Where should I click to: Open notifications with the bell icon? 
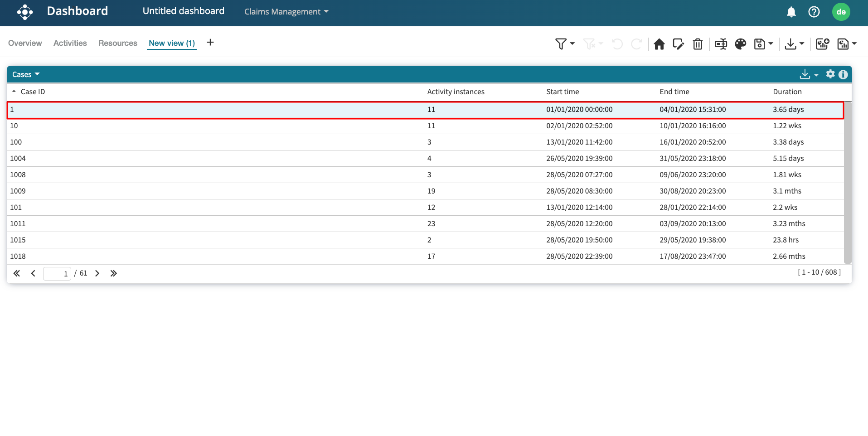tap(791, 12)
